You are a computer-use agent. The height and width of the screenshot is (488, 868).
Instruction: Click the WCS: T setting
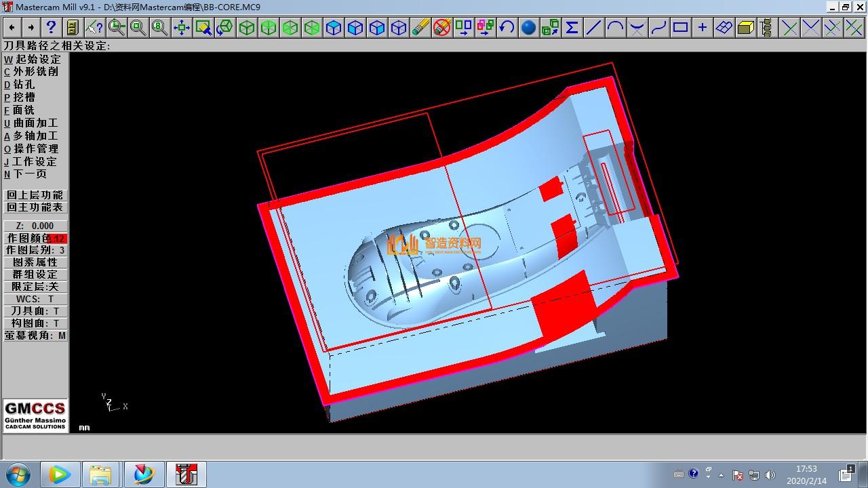click(36, 299)
